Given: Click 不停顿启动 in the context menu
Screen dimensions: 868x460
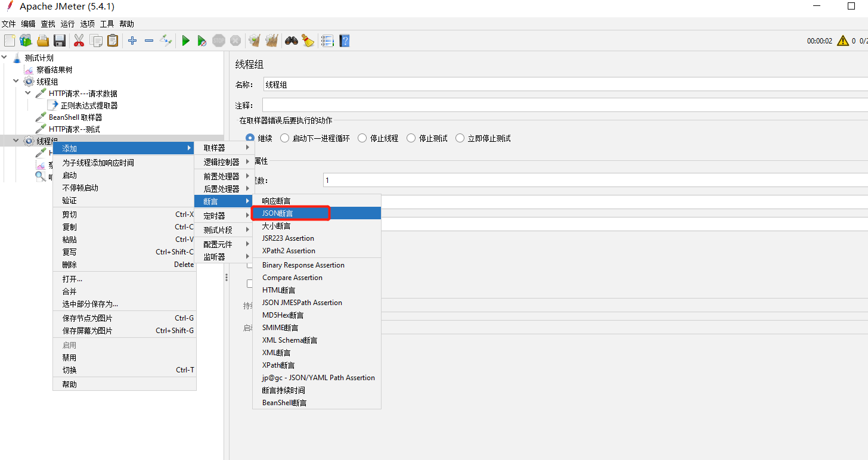Looking at the screenshot, I should click(125, 188).
